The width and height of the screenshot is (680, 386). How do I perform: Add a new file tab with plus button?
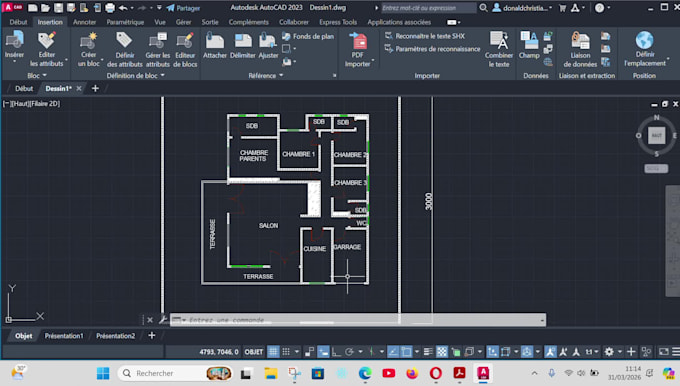[95, 88]
